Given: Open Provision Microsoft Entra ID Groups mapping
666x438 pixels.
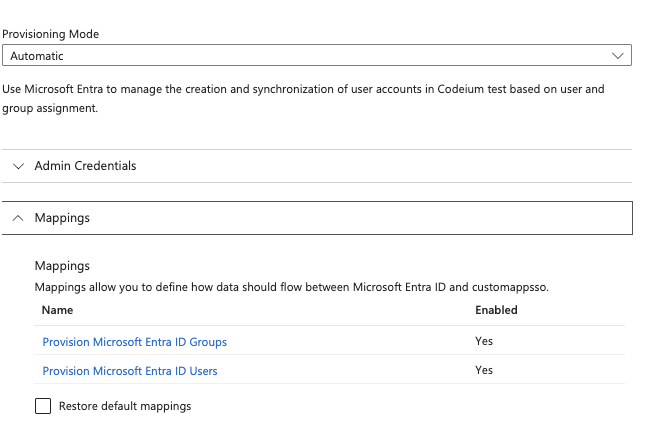Looking at the screenshot, I should [134, 342].
